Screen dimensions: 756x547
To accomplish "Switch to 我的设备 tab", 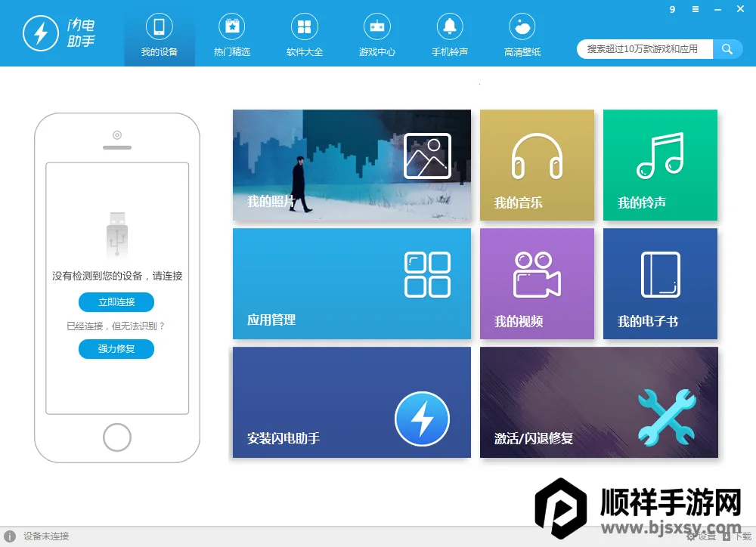I will (159, 35).
